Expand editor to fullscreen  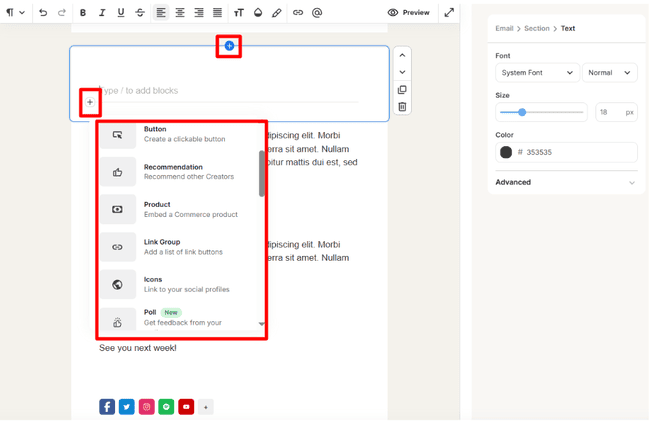pos(449,12)
